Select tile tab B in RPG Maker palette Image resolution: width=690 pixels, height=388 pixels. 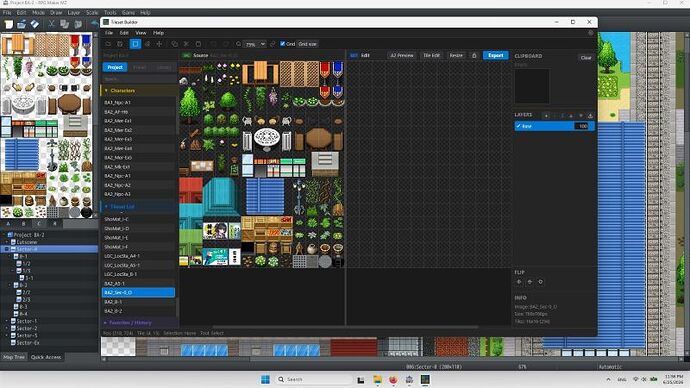pyautogui.click(x=23, y=223)
